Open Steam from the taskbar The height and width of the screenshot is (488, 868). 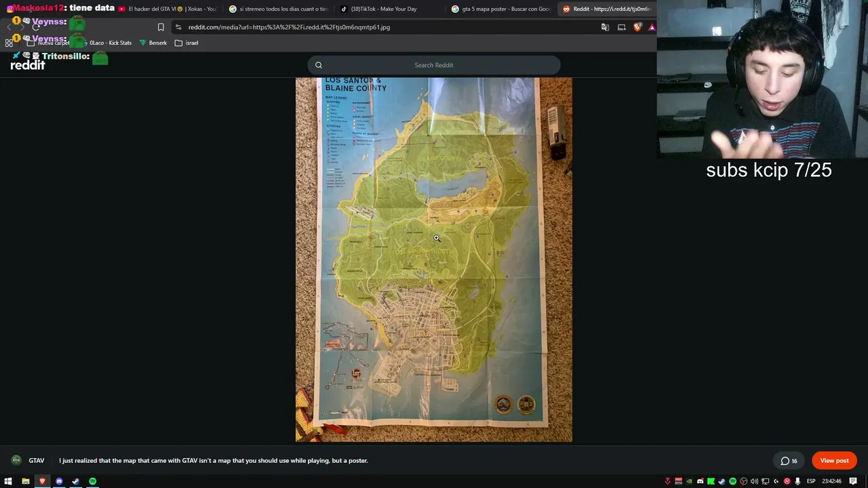coord(75,481)
